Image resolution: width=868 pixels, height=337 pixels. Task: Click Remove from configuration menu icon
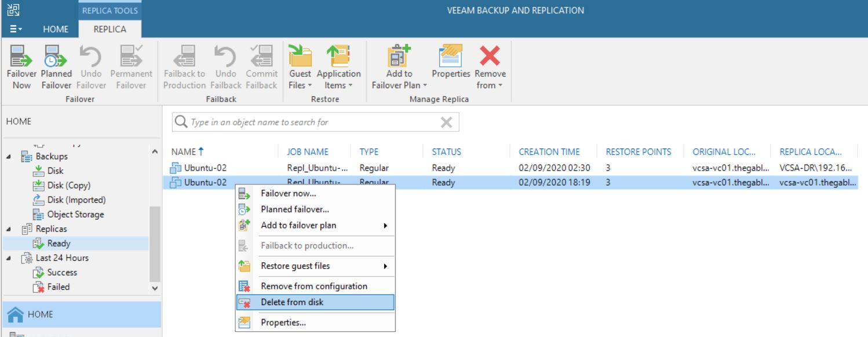click(x=244, y=286)
